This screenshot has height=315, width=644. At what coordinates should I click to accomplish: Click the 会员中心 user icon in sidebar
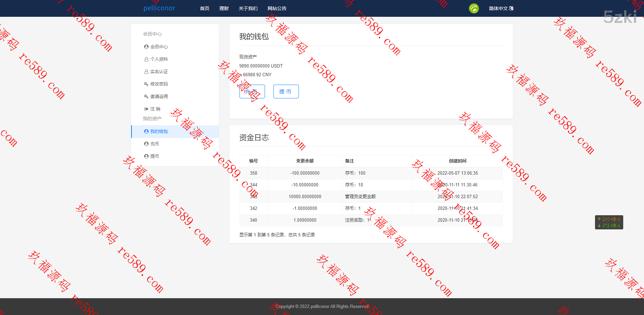point(146,47)
